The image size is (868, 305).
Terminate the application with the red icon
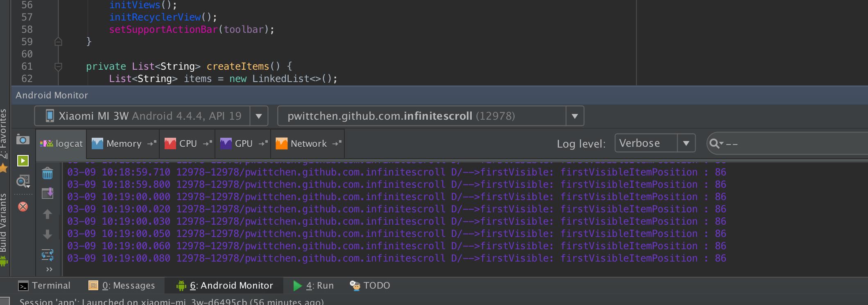point(23,207)
